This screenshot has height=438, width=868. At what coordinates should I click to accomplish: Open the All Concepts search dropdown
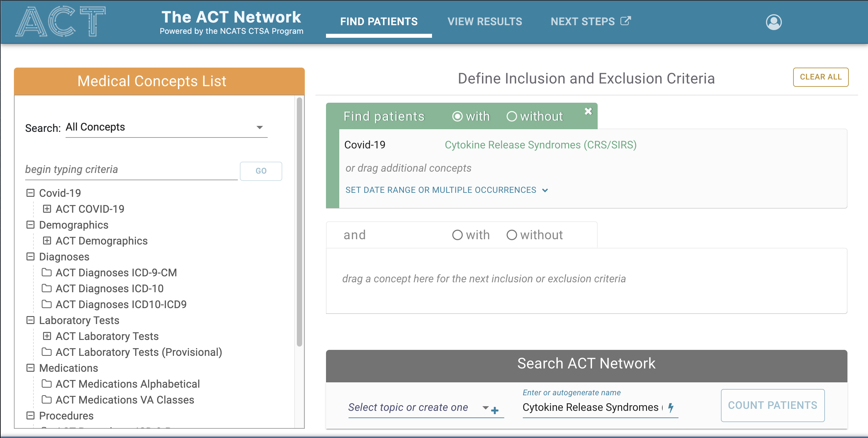click(x=166, y=127)
